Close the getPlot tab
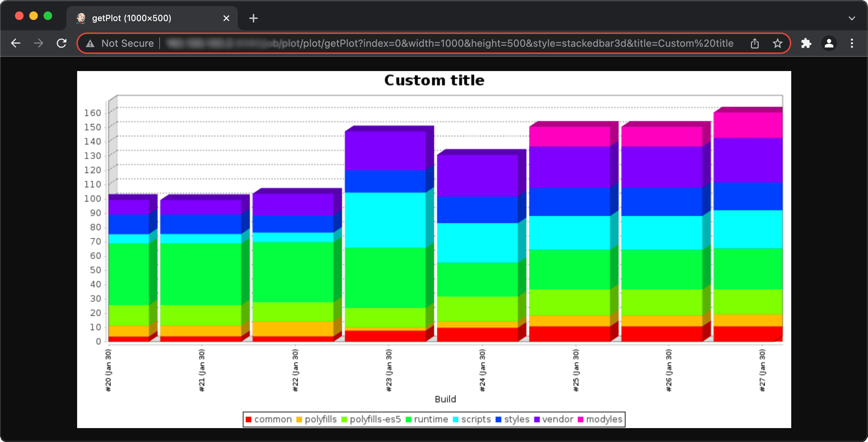 [x=226, y=18]
